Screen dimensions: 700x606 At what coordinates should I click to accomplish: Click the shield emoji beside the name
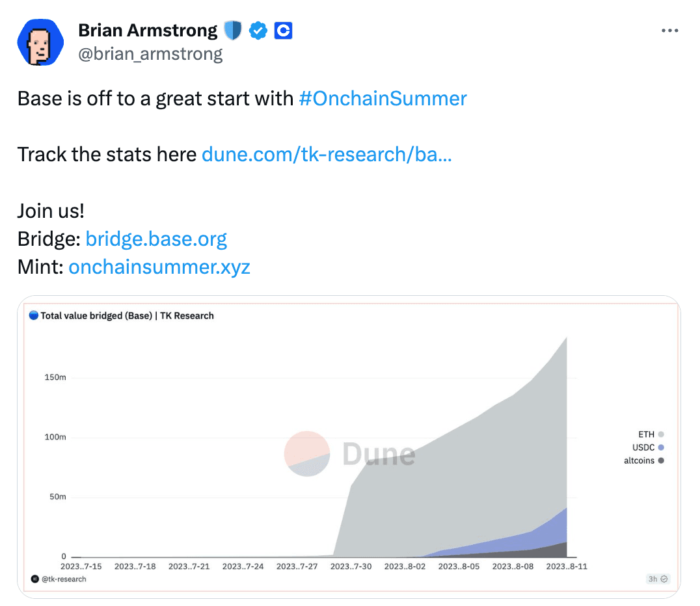coord(233,31)
